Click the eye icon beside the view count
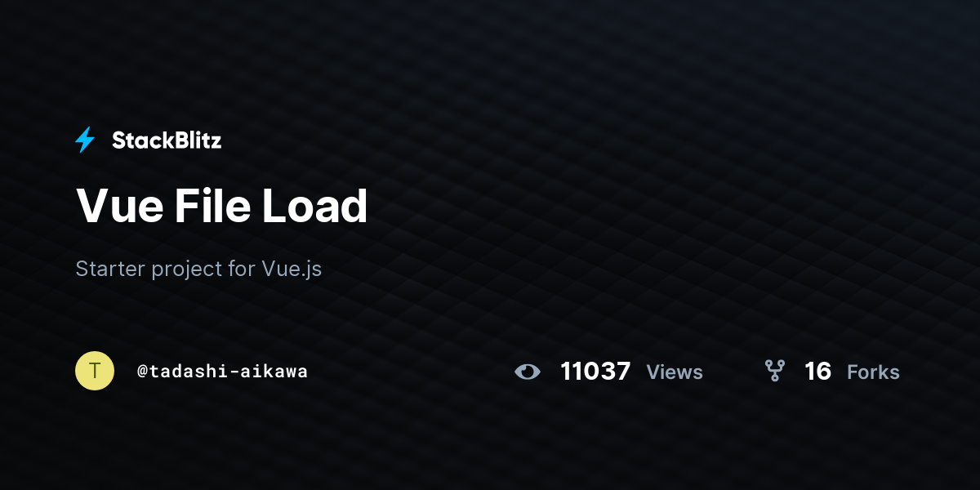Image resolution: width=980 pixels, height=490 pixels. pos(528,372)
